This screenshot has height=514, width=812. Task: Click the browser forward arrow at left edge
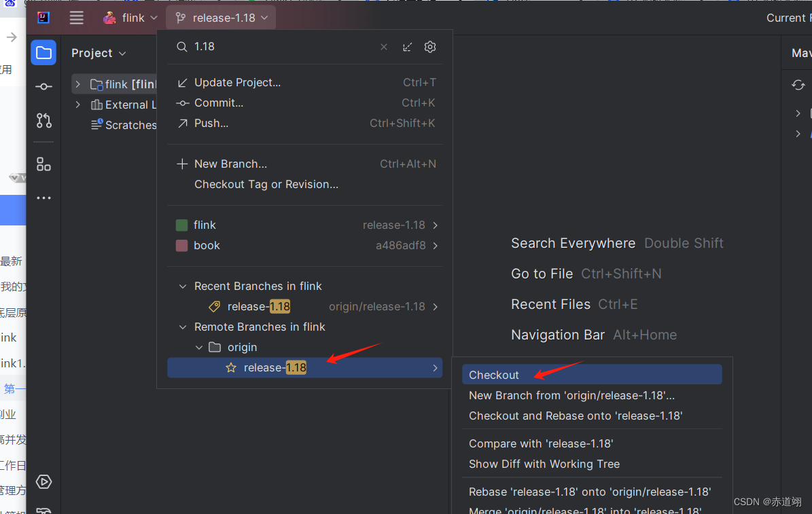tap(12, 37)
